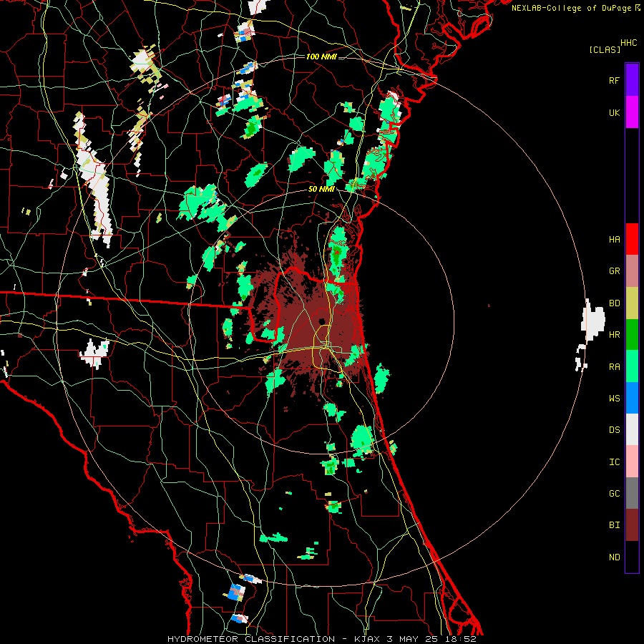Image resolution: width=644 pixels, height=644 pixels.
Task: Click the RF purple legend swatch
Action: click(x=632, y=80)
